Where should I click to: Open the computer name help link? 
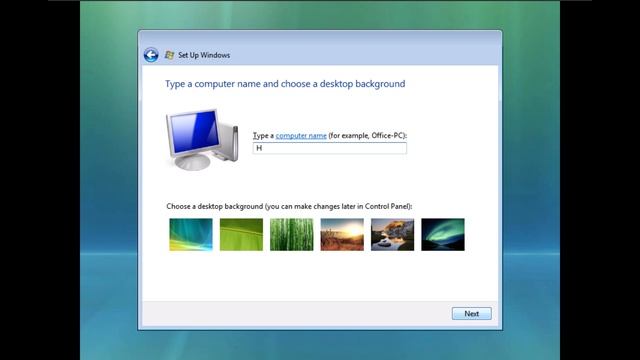click(x=301, y=136)
